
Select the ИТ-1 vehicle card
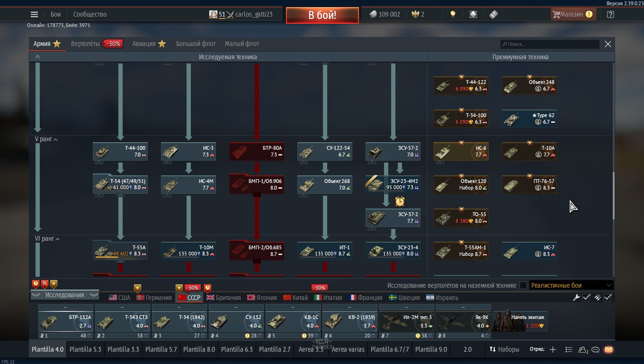click(325, 251)
